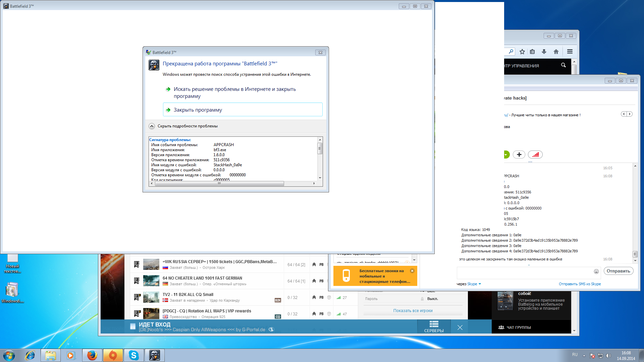Close the 'ИДЕТ ВХОД' game manager bar
This screenshot has height=362, width=644.
(460, 327)
